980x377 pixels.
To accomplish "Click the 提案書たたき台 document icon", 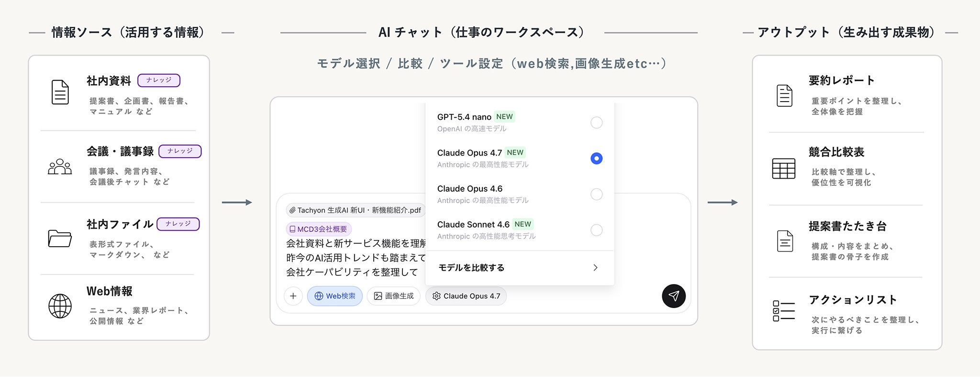I will coord(785,241).
